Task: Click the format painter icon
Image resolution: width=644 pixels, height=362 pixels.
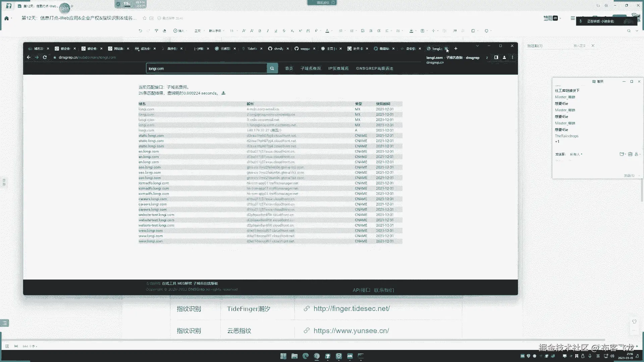Action: [x=156, y=31]
